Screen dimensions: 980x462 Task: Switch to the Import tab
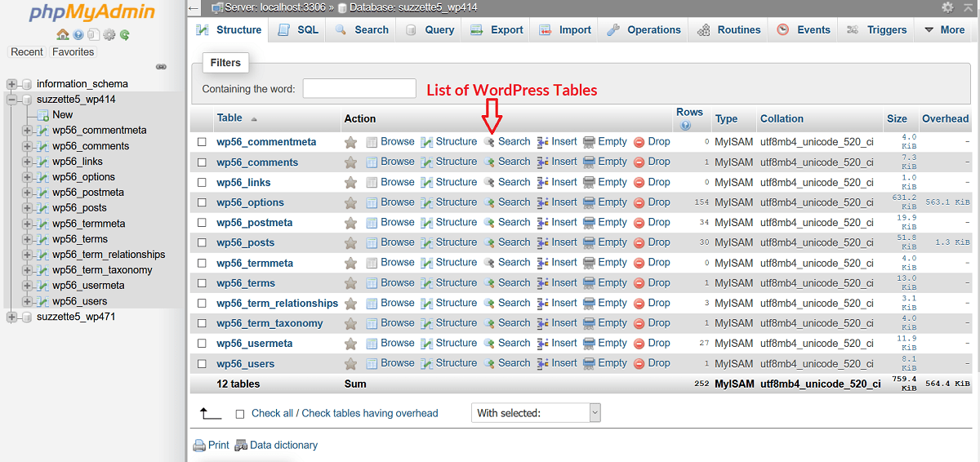point(564,29)
